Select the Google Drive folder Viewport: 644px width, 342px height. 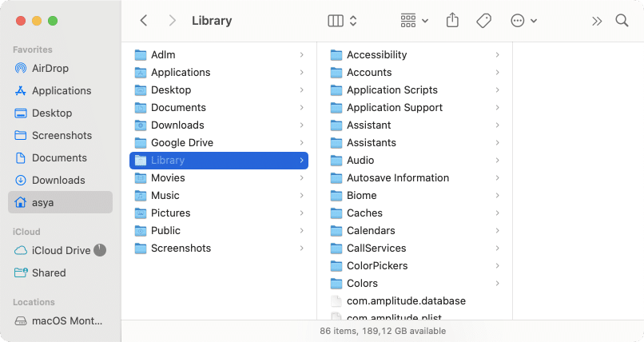click(x=219, y=143)
